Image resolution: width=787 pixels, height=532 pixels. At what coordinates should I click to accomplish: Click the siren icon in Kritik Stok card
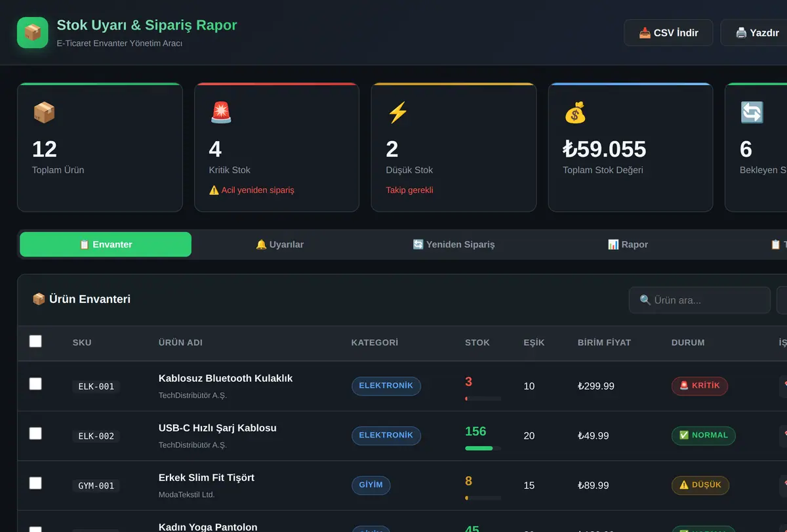[221, 113]
